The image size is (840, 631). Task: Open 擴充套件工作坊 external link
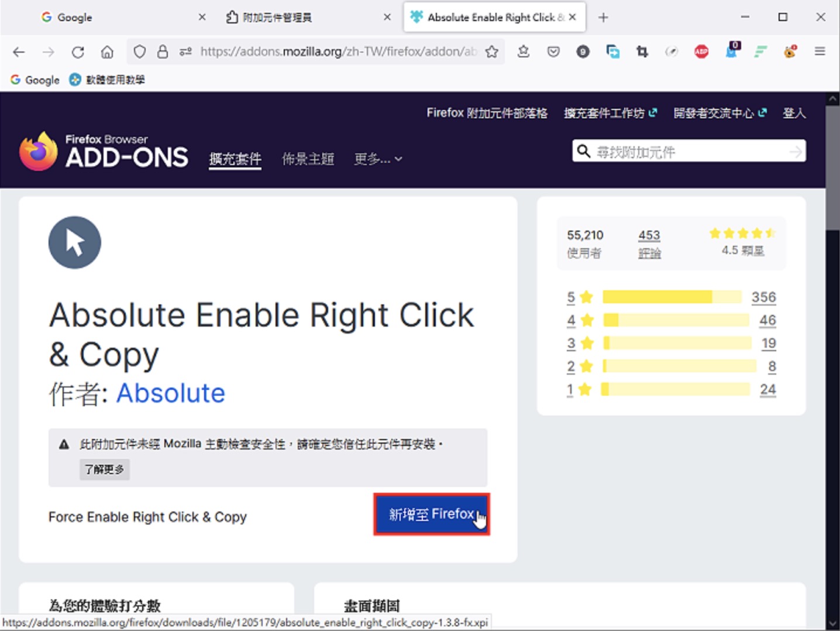coord(611,113)
